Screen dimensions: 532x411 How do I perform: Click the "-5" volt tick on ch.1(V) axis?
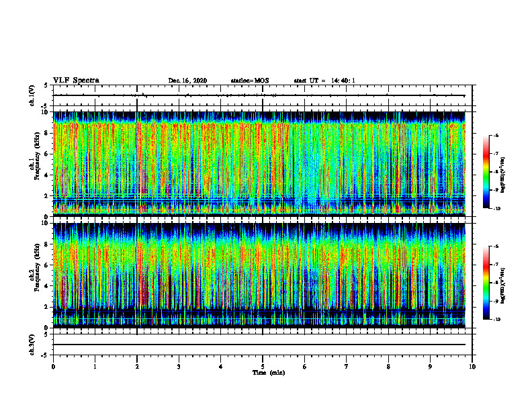click(x=45, y=106)
